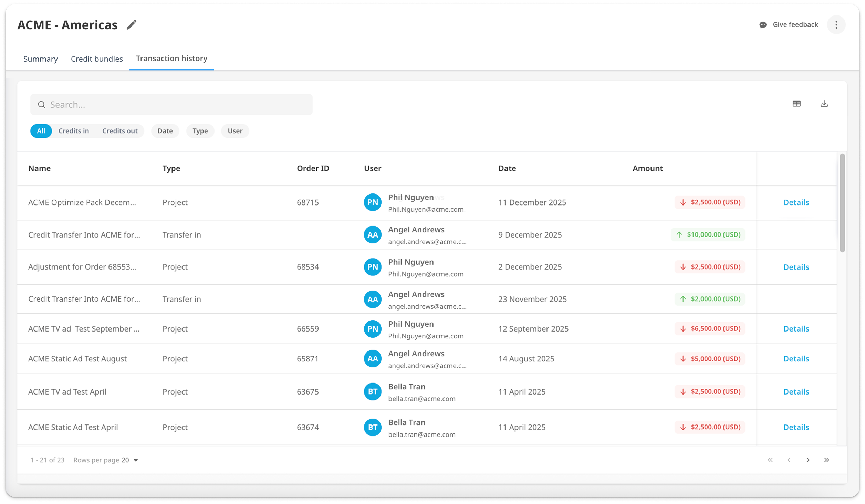
Task: Open the three-dot more options menu
Action: 836,24
